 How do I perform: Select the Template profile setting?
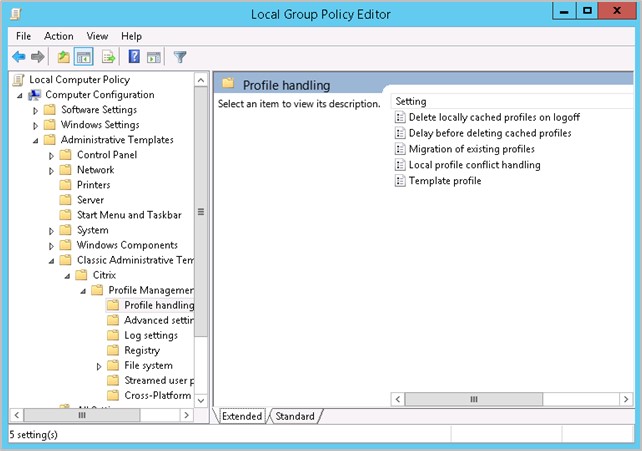coord(444,181)
